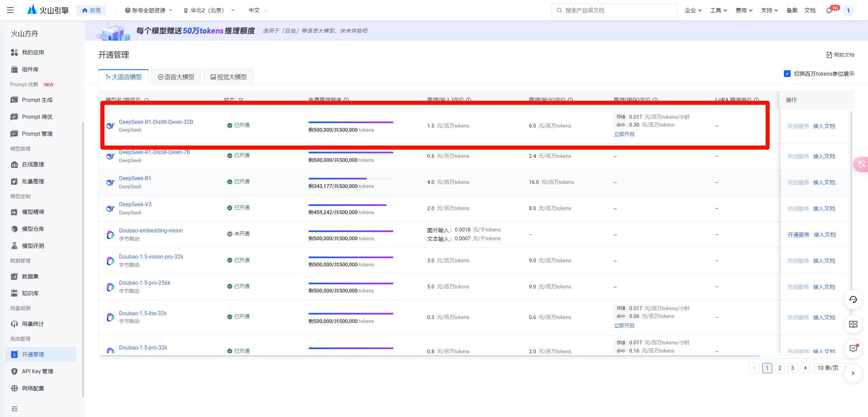Switch to the 语音大模型 tab
868x417 pixels.
(176, 77)
